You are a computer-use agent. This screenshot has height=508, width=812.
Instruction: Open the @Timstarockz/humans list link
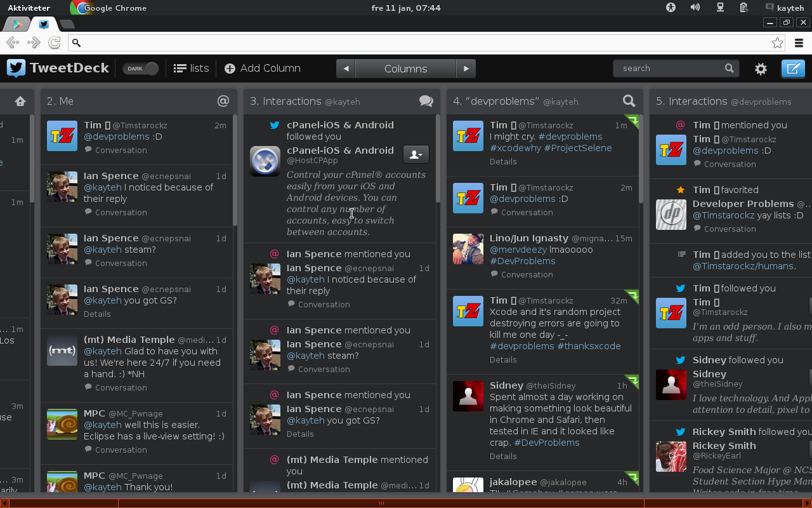coord(743,266)
